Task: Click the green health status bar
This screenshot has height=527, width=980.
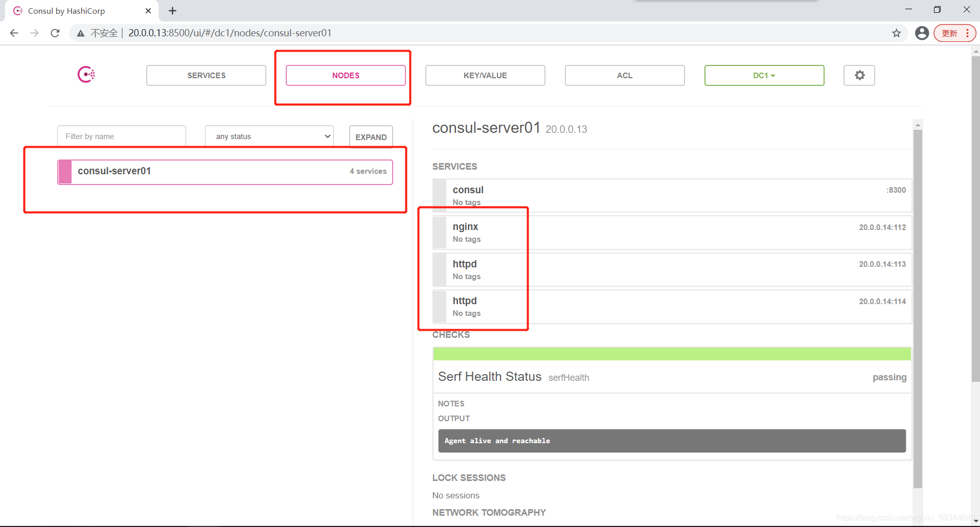Action: click(672, 354)
